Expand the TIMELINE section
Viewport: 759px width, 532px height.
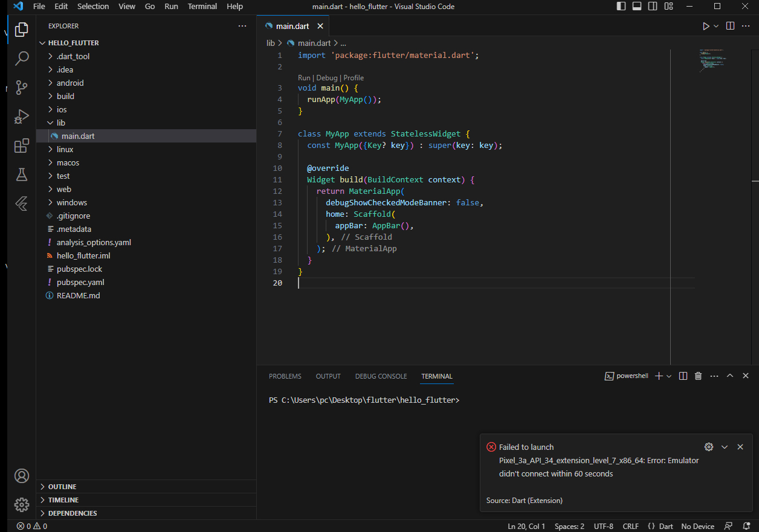pos(146,499)
